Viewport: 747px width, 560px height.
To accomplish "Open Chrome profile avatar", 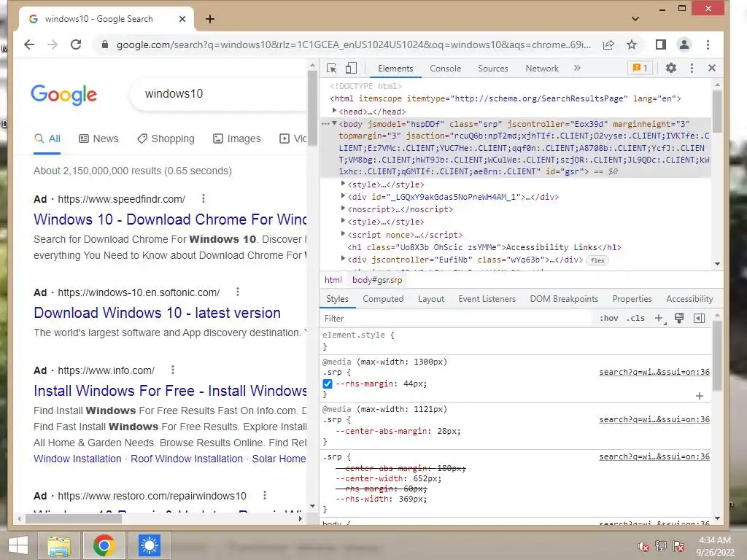I will tap(684, 44).
